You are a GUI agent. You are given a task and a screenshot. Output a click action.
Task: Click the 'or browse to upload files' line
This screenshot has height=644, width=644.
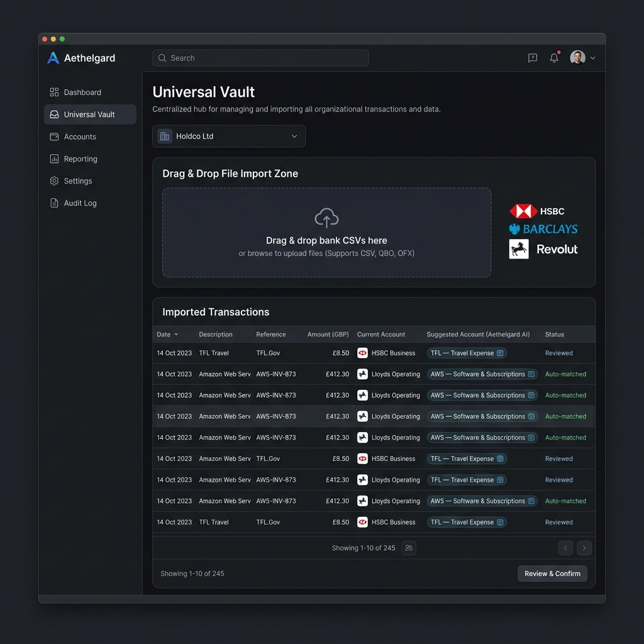[326, 253]
